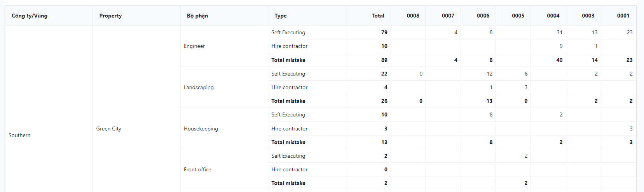Select the 0004 column header
The height and width of the screenshot is (192, 644).
click(553, 16)
